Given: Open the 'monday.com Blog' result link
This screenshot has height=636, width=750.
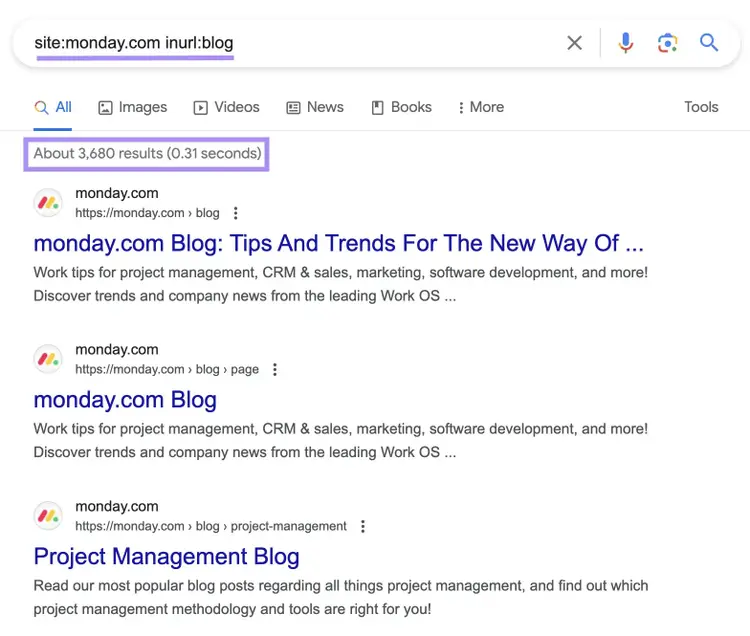Looking at the screenshot, I should 125,400.
